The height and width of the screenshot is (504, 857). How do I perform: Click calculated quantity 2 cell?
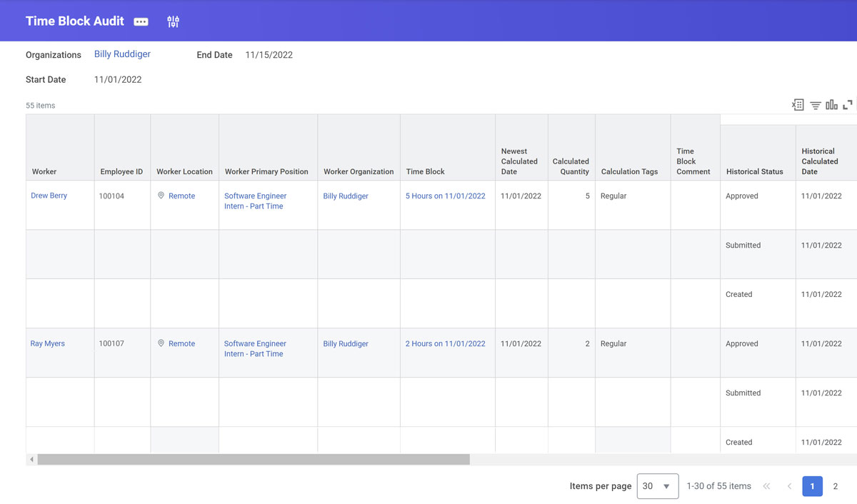(x=571, y=353)
